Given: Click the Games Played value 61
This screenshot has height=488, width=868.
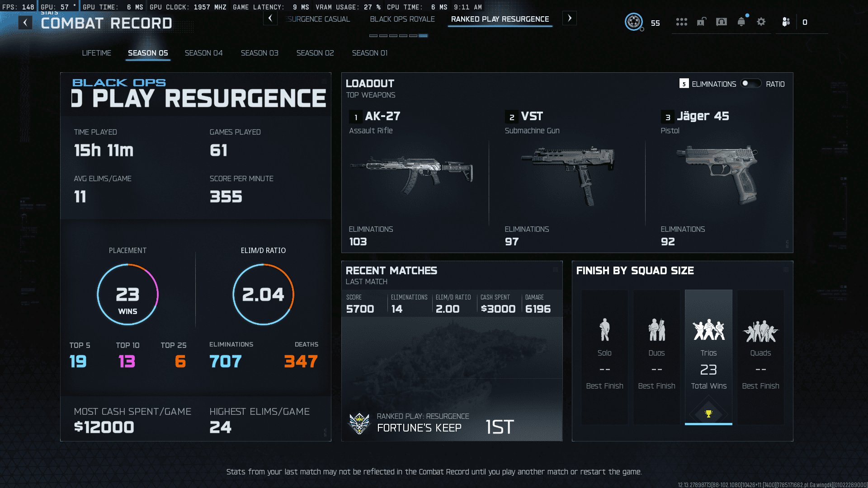Looking at the screenshot, I should point(218,150).
